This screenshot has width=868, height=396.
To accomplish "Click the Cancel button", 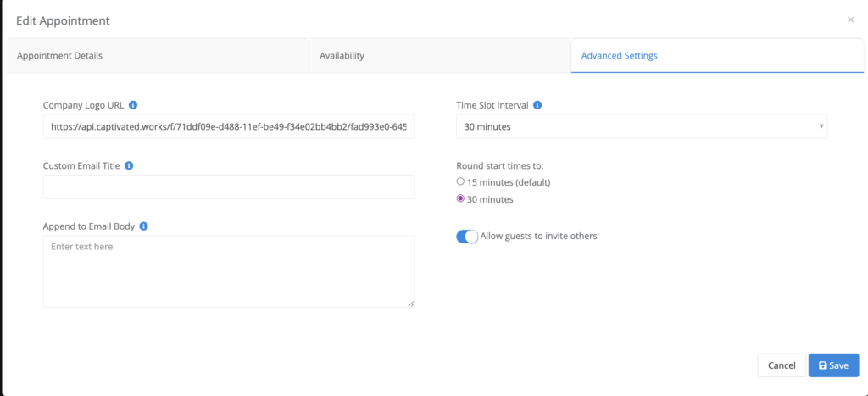I will [782, 365].
